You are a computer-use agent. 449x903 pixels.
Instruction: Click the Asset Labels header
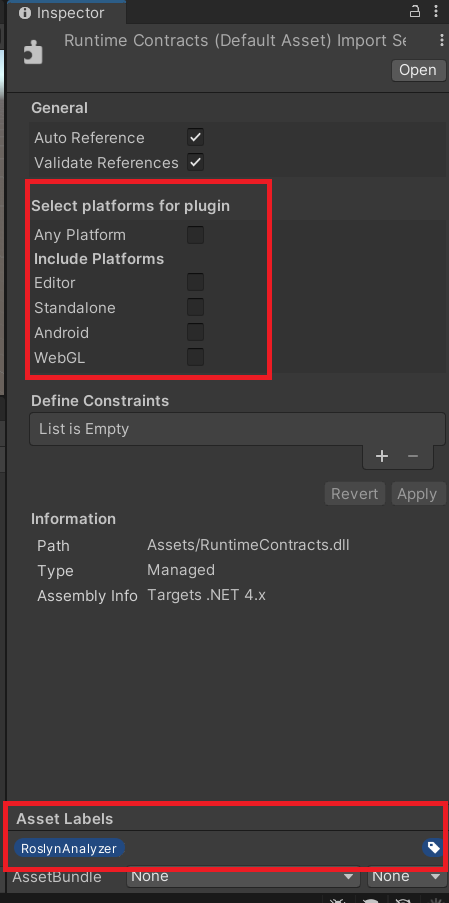(x=64, y=819)
